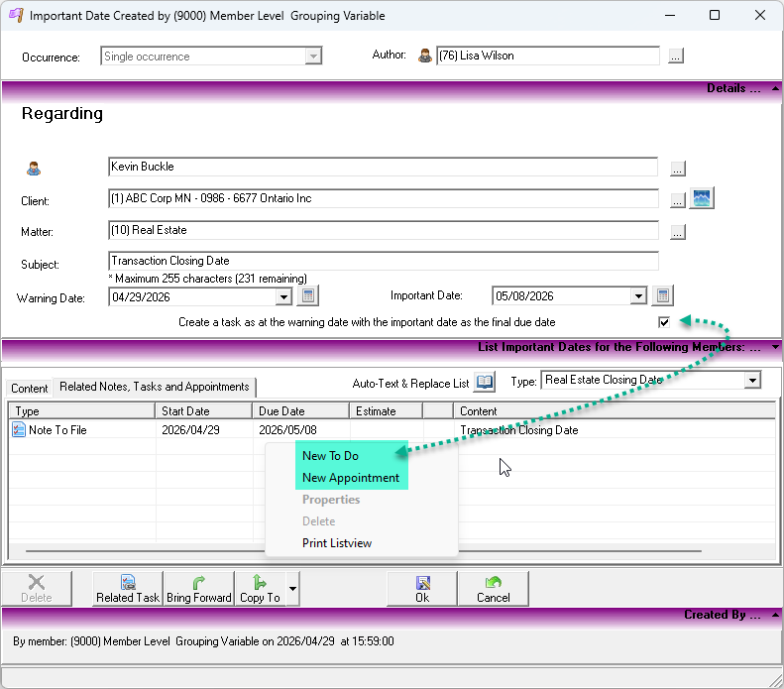Open the Author lookup ellipsis button
This screenshot has height=689, width=784.
[676, 56]
